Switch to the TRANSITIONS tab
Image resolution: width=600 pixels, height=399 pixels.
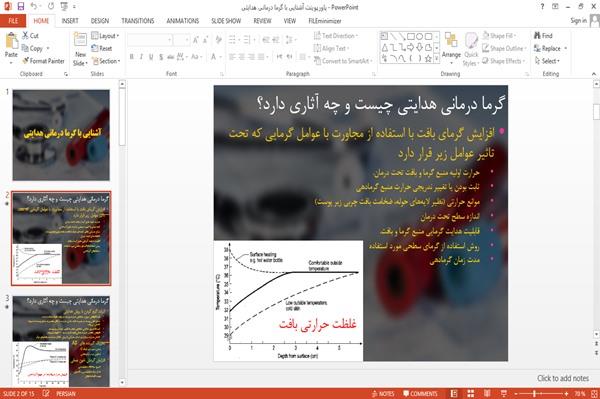(x=138, y=21)
